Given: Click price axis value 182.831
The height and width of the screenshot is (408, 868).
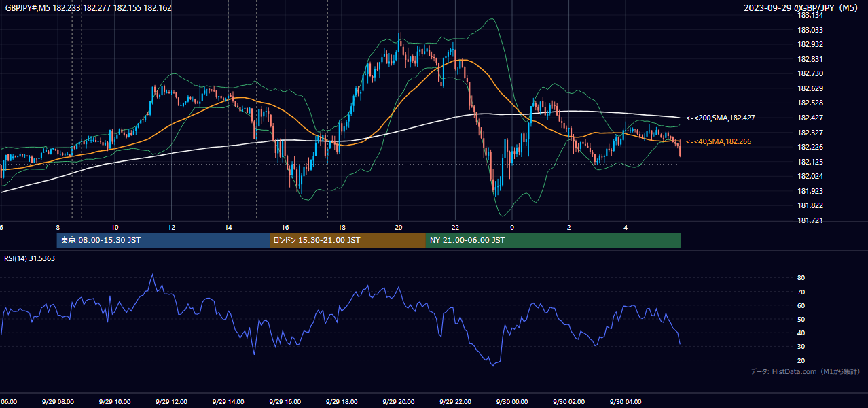Looking at the screenshot, I should click(x=810, y=59).
